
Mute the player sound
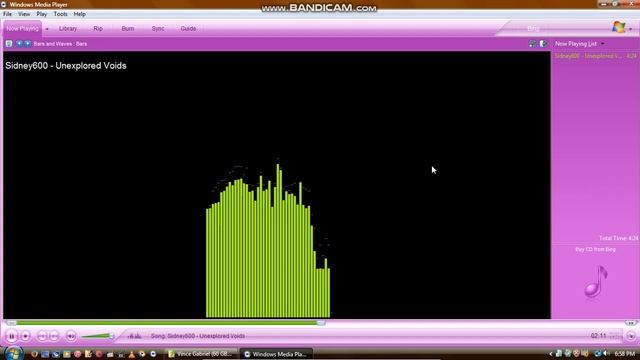71,336
